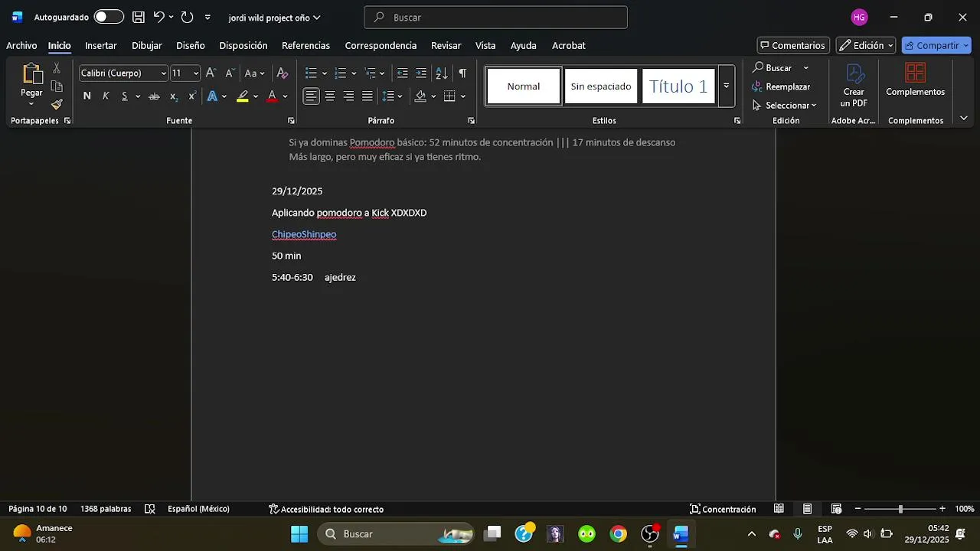Sort text alphabetically icon
Viewport: 980px width, 551px height.
click(x=442, y=73)
